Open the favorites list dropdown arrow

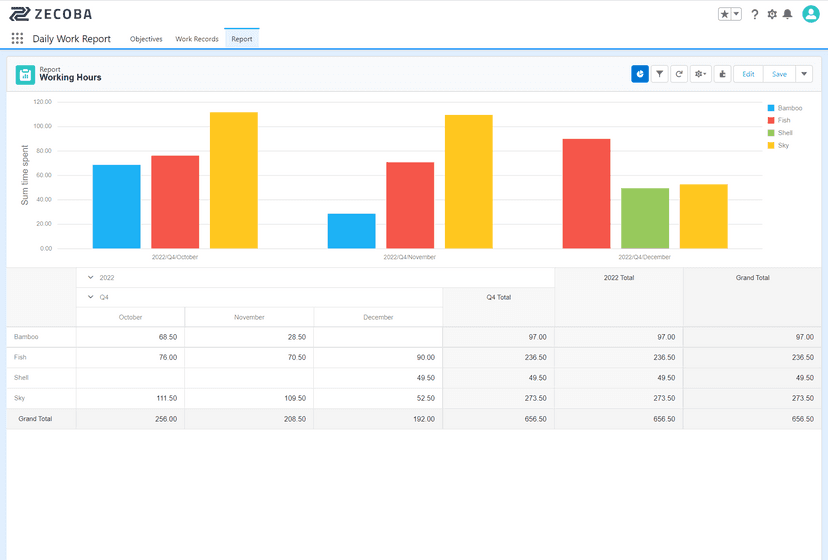tap(736, 14)
